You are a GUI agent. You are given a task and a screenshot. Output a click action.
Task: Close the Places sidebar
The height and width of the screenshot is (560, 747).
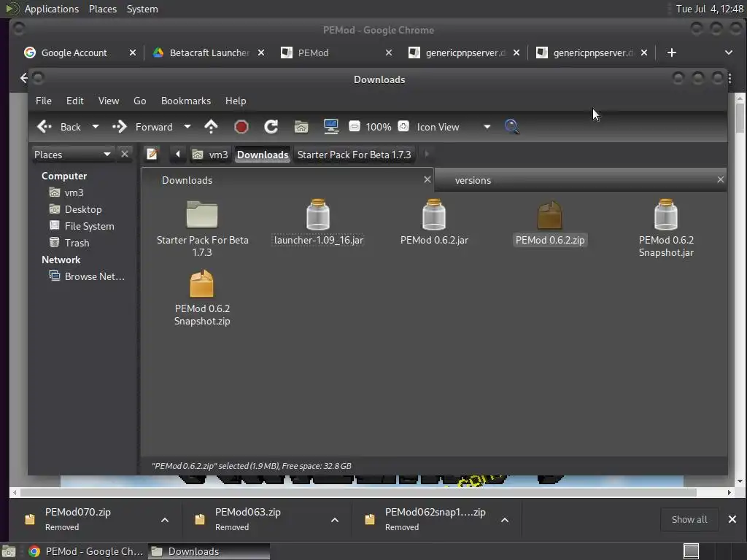[x=124, y=154]
